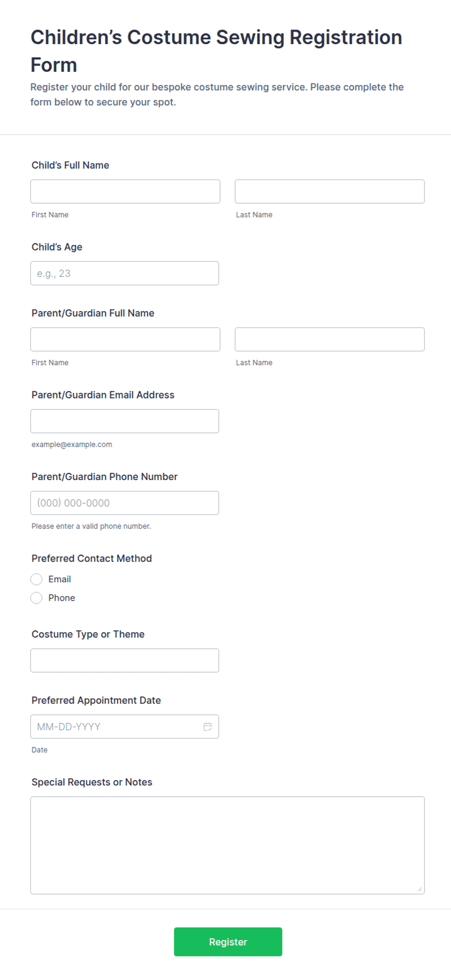The width and height of the screenshot is (451, 980).
Task: Focus the parent/guardian Last Name field
Action: tap(330, 339)
